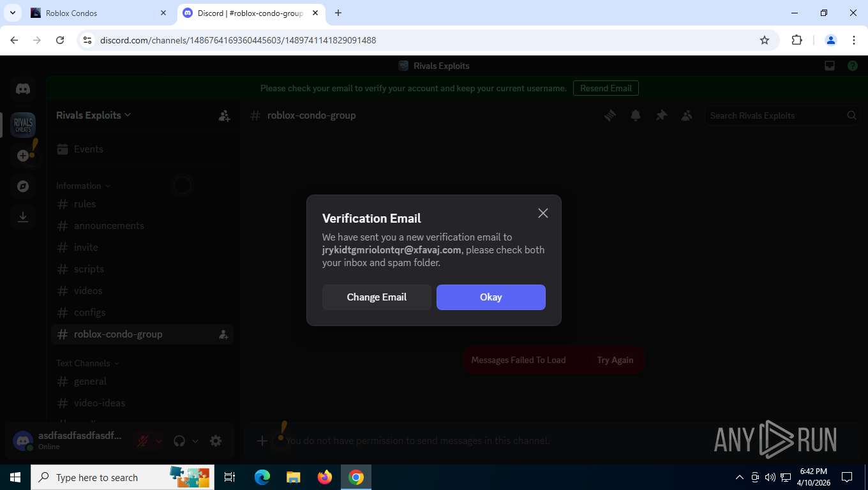Click the invite people icon beside server name
868x490 pixels.
coord(224,115)
